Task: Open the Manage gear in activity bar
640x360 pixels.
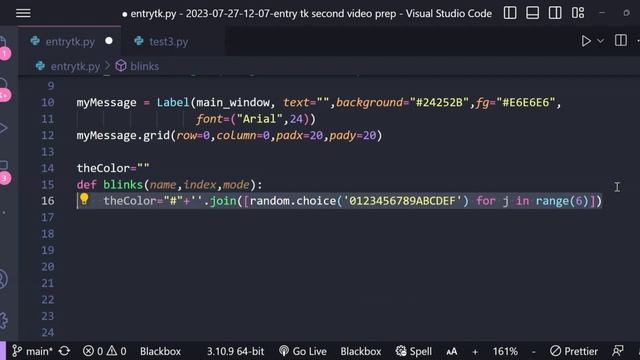Action: (x=3, y=321)
